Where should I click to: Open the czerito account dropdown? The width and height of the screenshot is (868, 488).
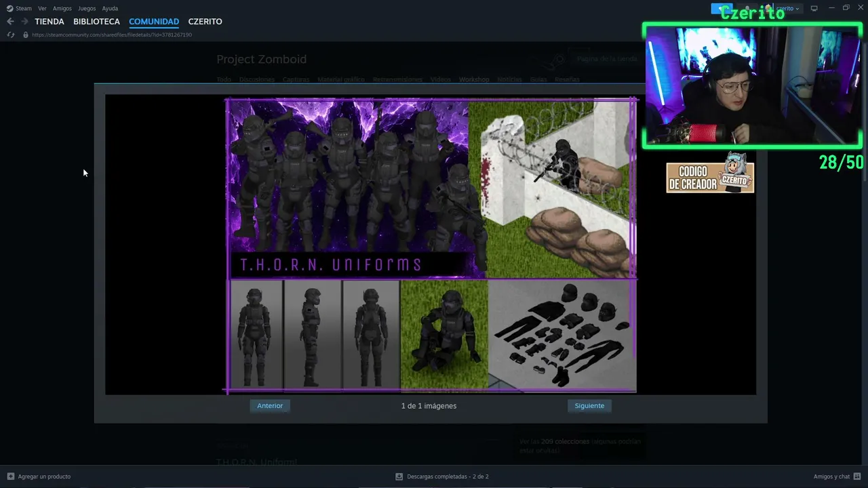click(x=787, y=8)
